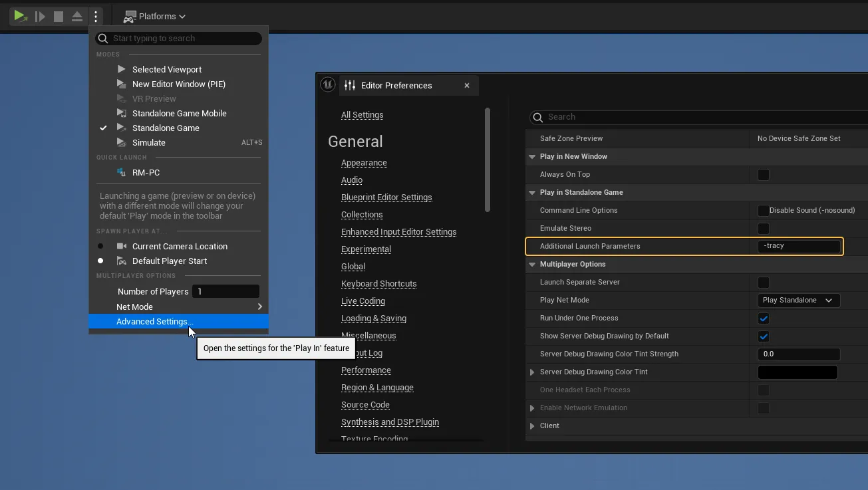Open Keyboard Shortcuts settings link
This screenshot has width=868, height=490.
point(378,284)
